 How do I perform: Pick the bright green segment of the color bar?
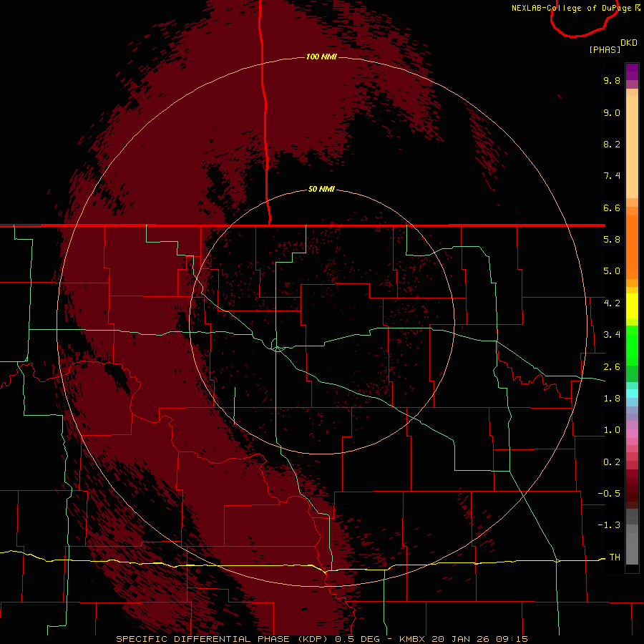click(x=632, y=344)
